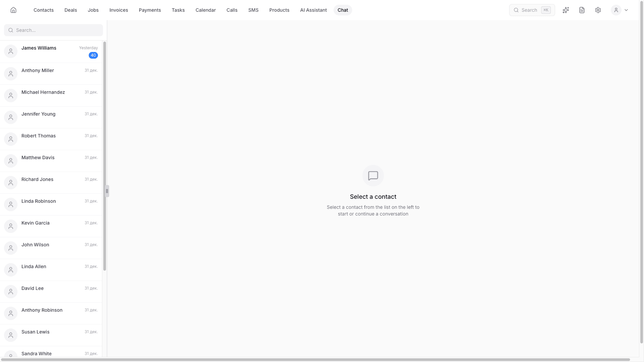
Task: Click the chat bubble placeholder icon
Action: 373,176
